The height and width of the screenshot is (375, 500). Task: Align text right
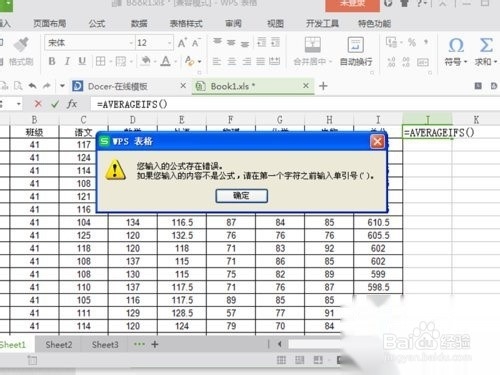(247, 61)
